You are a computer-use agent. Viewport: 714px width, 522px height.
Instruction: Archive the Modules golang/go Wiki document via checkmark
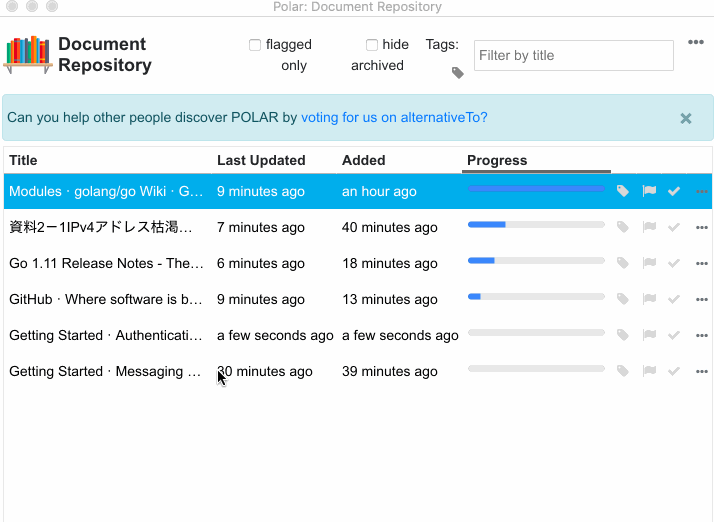(674, 191)
